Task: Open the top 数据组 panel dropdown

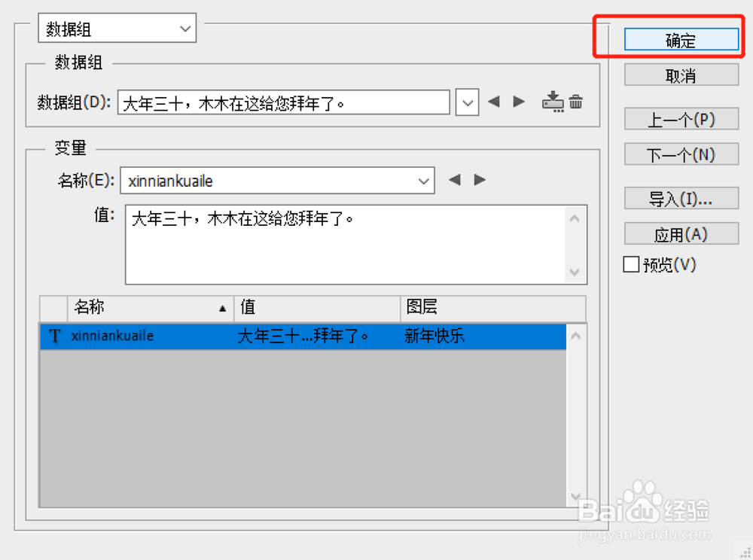Action: pyautogui.click(x=117, y=28)
